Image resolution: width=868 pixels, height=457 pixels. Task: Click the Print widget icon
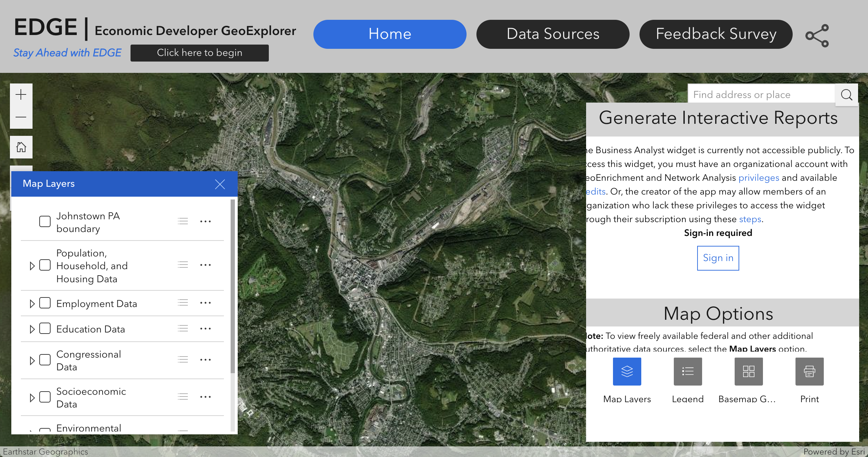[x=809, y=371]
